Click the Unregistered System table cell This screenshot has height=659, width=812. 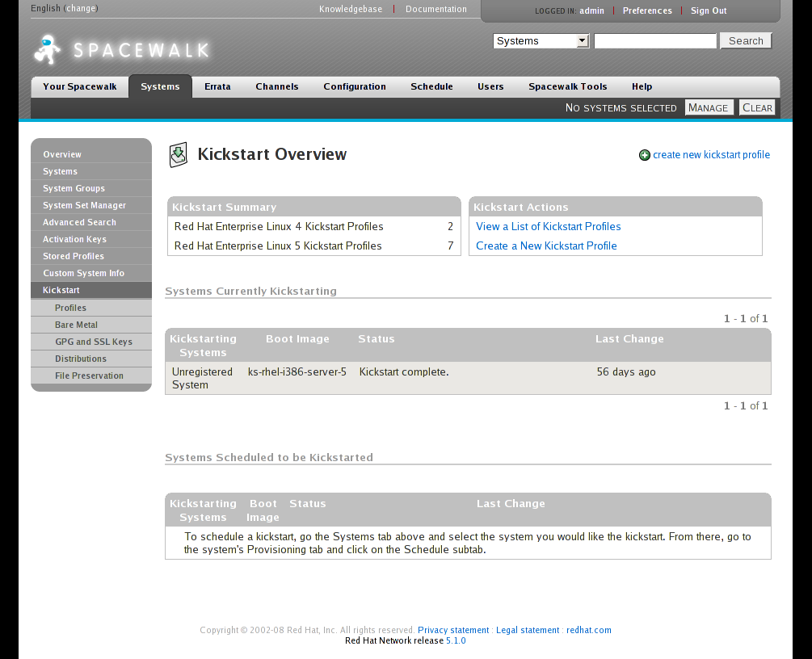[202, 379]
